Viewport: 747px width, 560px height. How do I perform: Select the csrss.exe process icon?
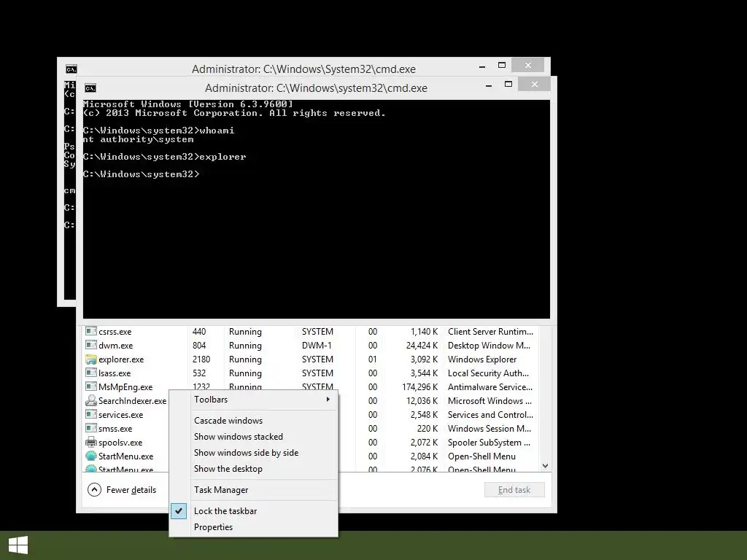pyautogui.click(x=91, y=331)
